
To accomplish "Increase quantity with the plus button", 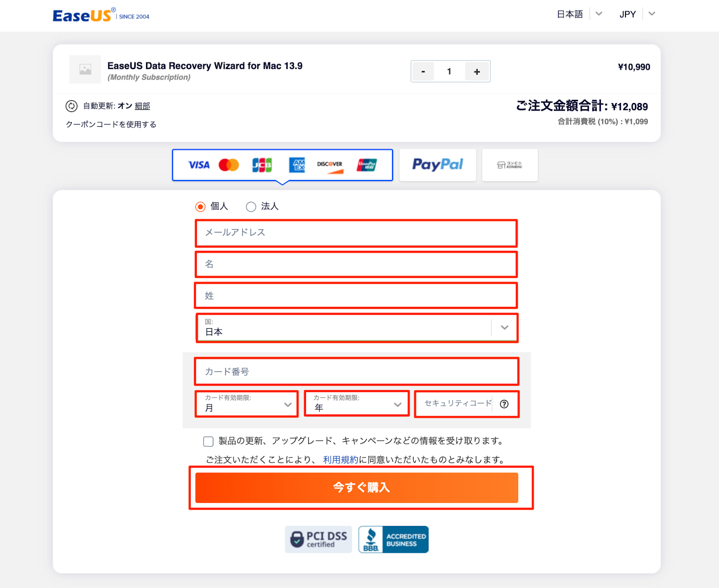I will (x=477, y=71).
